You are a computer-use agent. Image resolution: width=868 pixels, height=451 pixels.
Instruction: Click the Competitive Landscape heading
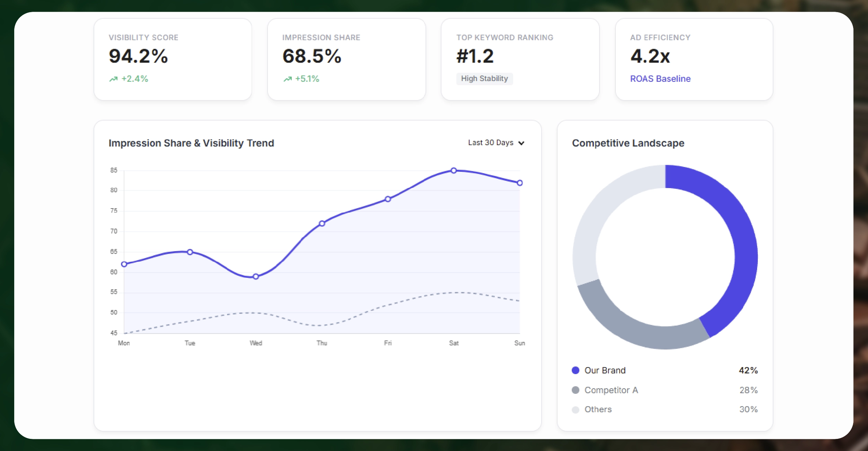coord(628,143)
